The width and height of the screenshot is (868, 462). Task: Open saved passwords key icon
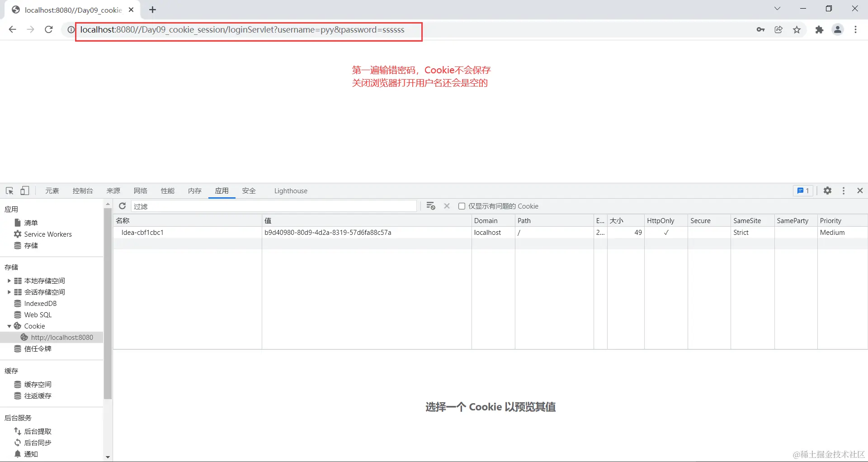coord(760,29)
